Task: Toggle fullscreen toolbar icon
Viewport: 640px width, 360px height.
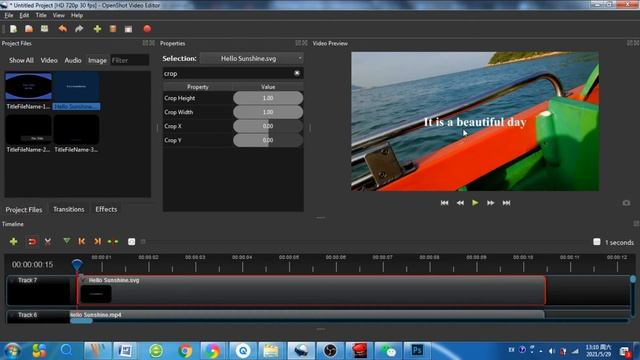Action: (129, 29)
